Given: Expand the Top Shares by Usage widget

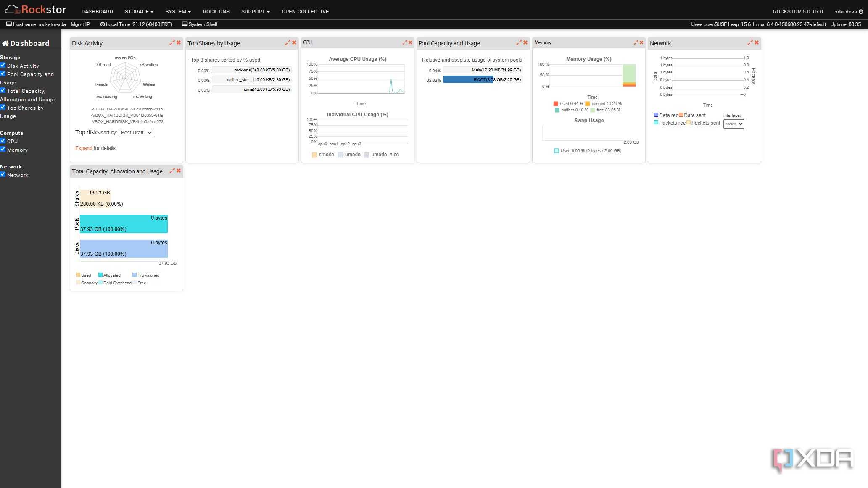Looking at the screenshot, I should (x=288, y=42).
